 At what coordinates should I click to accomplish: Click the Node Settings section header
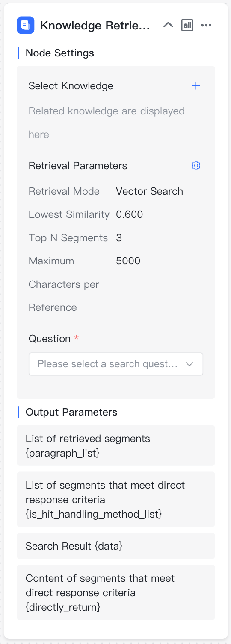tap(60, 53)
